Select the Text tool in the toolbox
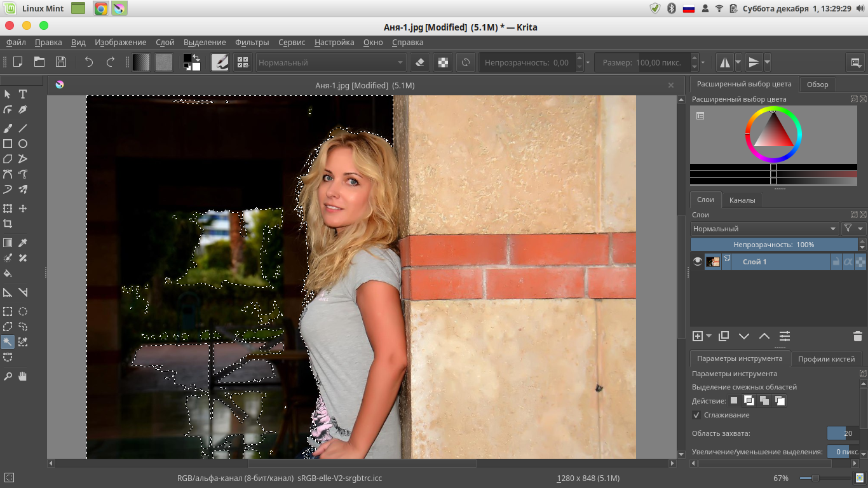Screen dimensions: 868x488 tap(23, 94)
